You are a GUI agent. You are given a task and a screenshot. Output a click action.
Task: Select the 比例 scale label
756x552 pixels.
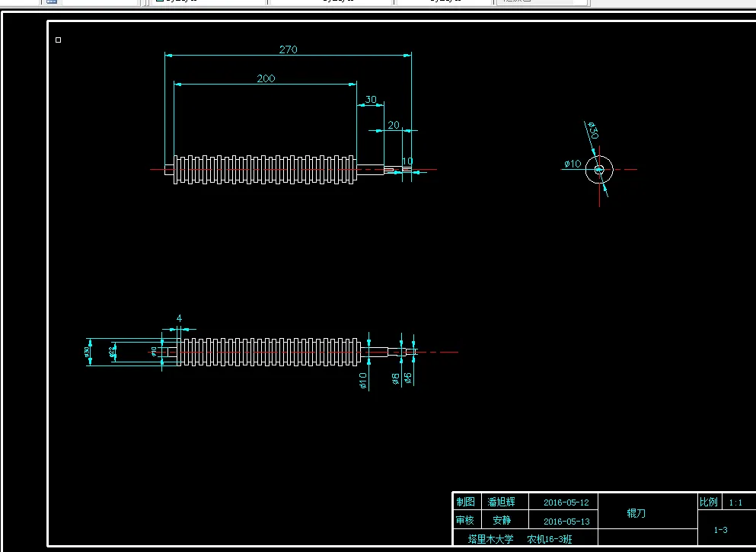[709, 502]
